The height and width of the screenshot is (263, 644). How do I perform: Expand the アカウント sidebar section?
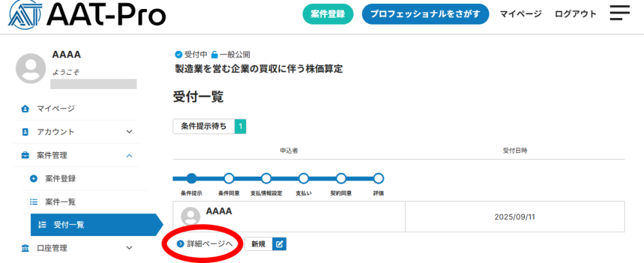pos(129,131)
